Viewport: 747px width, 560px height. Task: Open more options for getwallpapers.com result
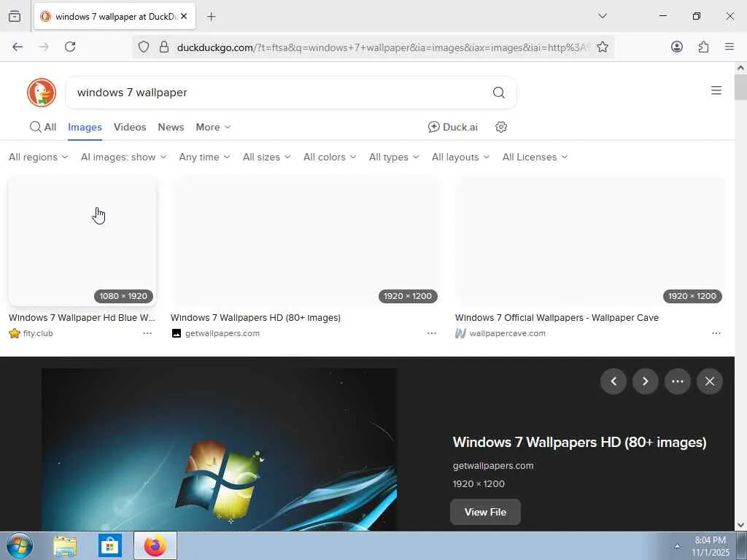coord(432,333)
